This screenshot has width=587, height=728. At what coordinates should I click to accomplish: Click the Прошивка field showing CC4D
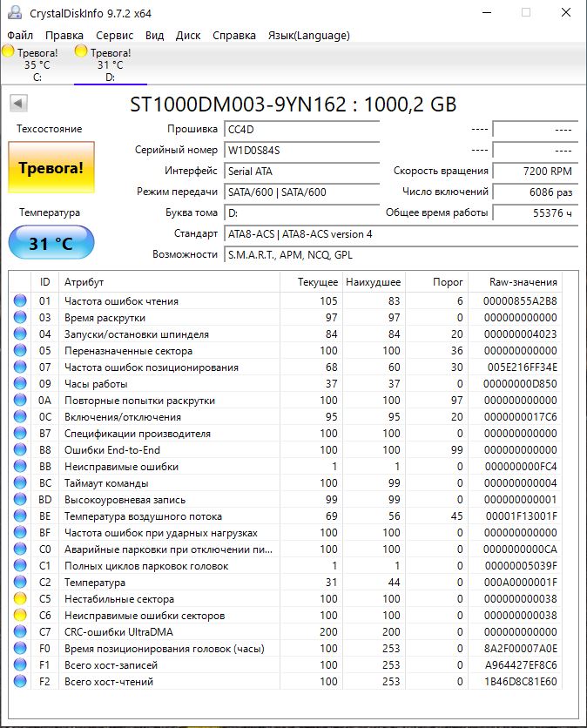pos(301,129)
